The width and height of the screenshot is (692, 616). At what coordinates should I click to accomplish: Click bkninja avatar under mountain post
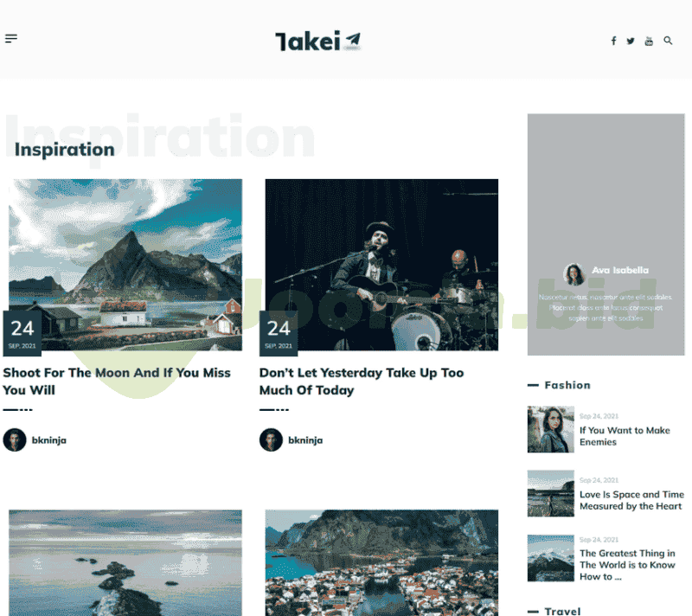[x=15, y=440]
